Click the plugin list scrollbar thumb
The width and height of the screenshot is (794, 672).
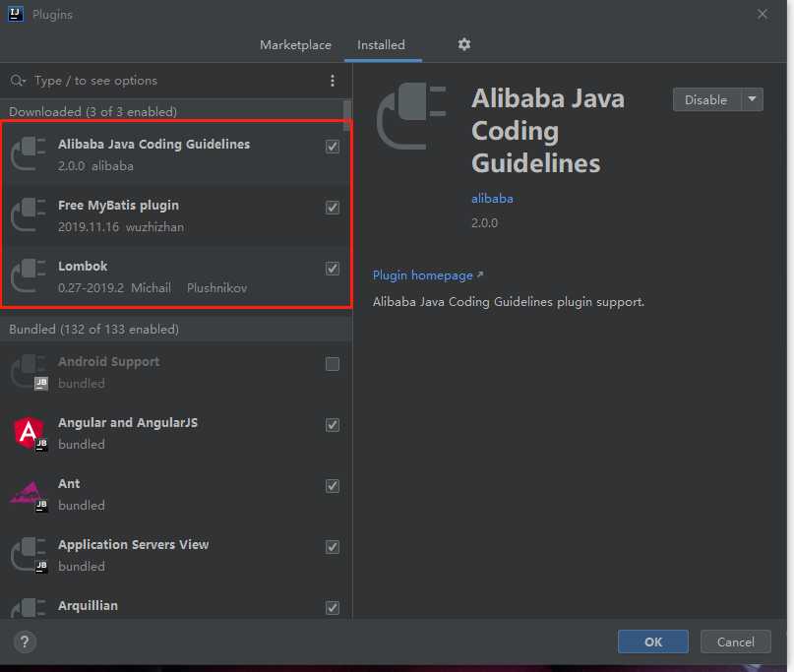click(x=347, y=116)
